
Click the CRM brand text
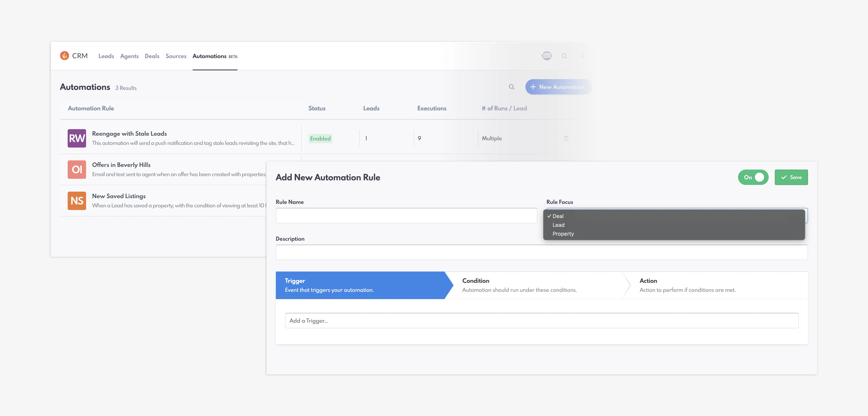80,56
